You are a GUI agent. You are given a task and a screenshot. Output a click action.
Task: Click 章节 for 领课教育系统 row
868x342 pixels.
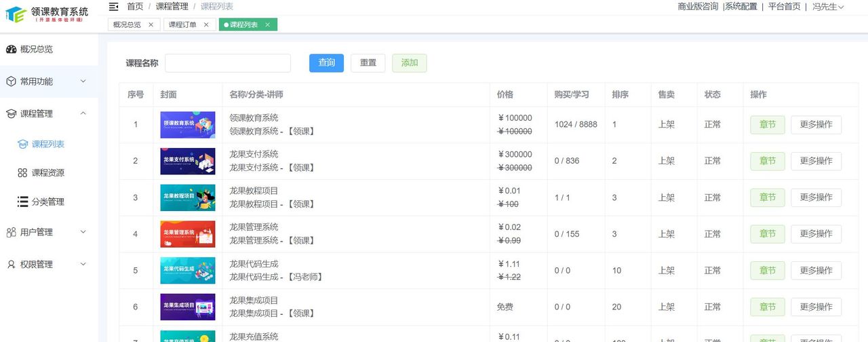pyautogui.click(x=768, y=125)
